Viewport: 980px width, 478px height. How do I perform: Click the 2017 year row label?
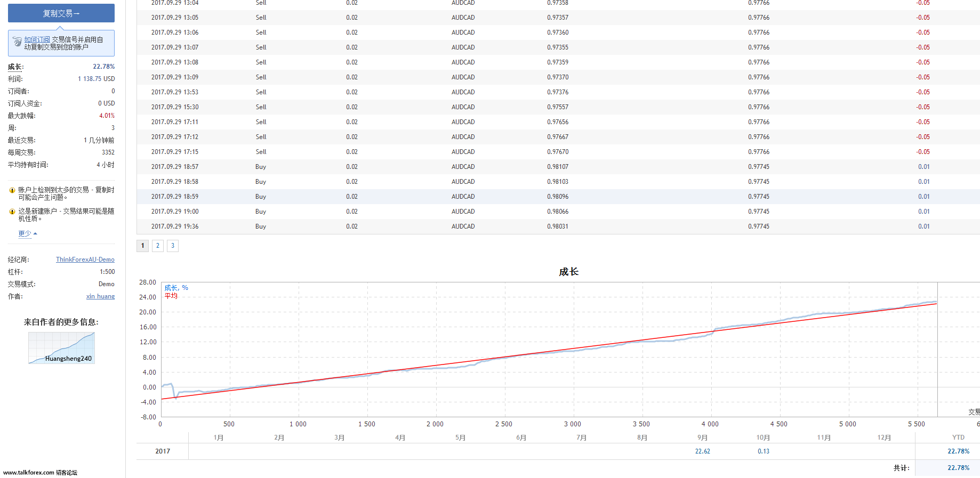163,451
